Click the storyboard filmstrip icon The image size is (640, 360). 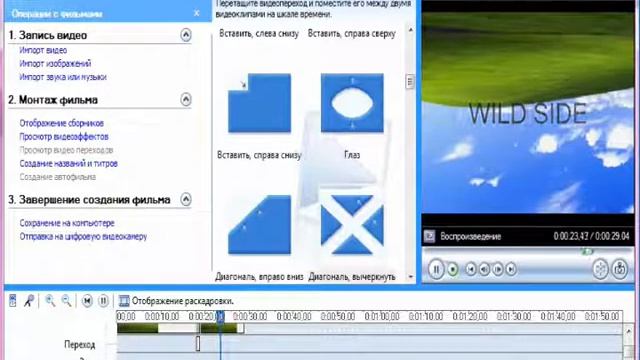tap(124, 301)
